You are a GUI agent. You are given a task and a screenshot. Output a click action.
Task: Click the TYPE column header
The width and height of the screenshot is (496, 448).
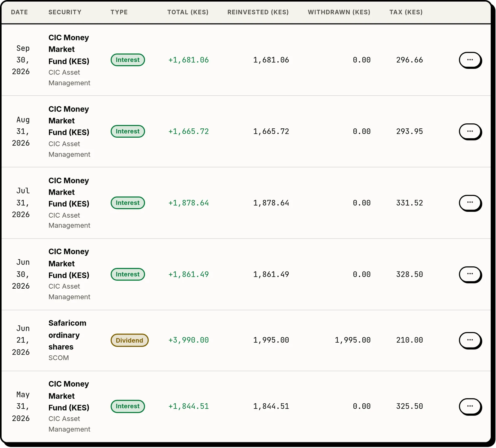pos(119,12)
